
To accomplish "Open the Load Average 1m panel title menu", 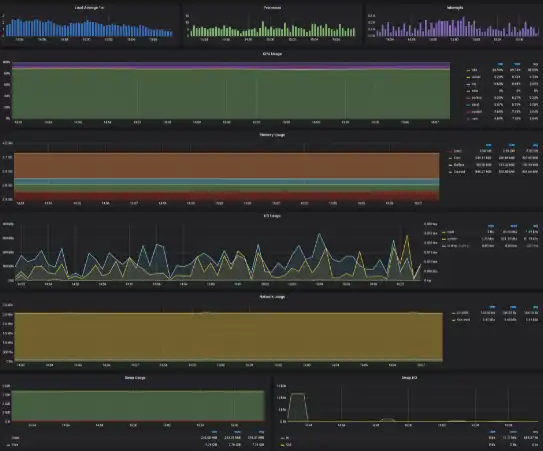I will click(x=89, y=7).
